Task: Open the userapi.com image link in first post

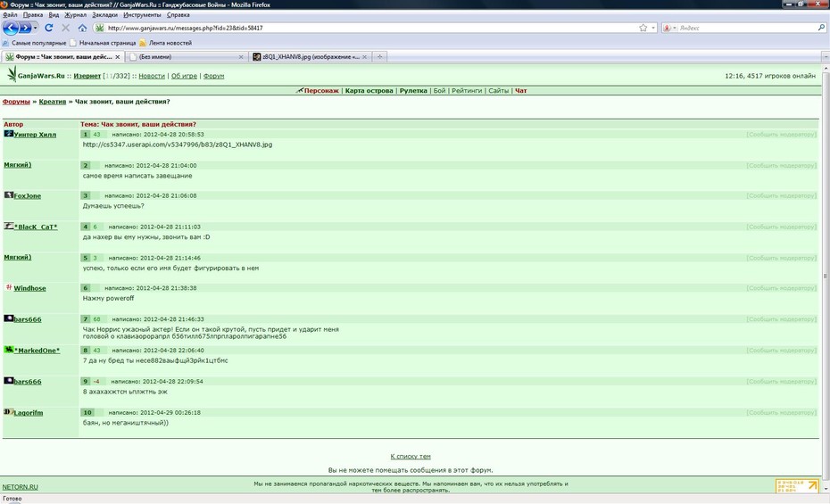Action: pos(178,145)
